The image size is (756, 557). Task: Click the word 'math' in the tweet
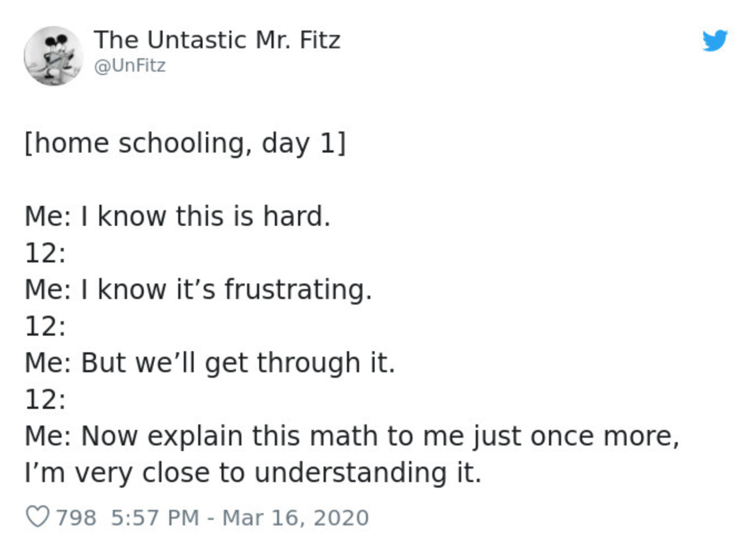pyautogui.click(x=344, y=436)
